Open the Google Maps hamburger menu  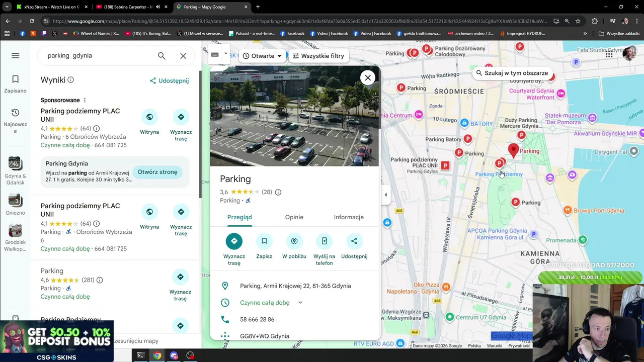[x=15, y=56]
